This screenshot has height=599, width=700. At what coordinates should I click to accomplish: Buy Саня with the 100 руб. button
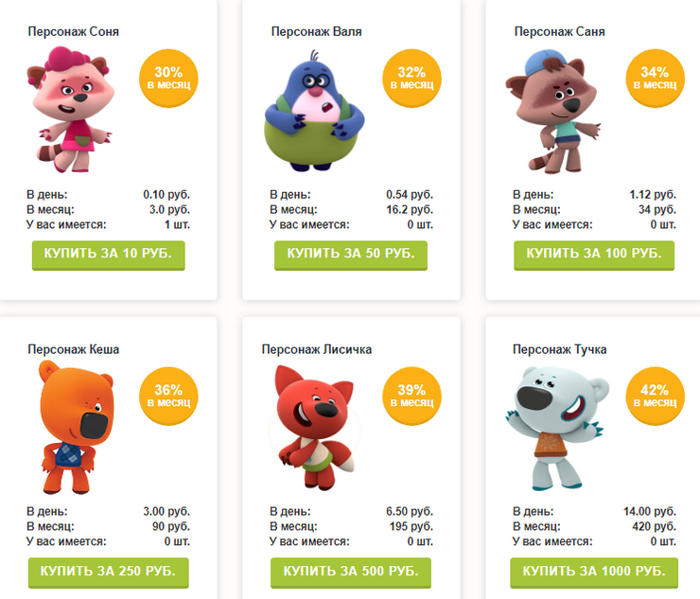pos(594,255)
